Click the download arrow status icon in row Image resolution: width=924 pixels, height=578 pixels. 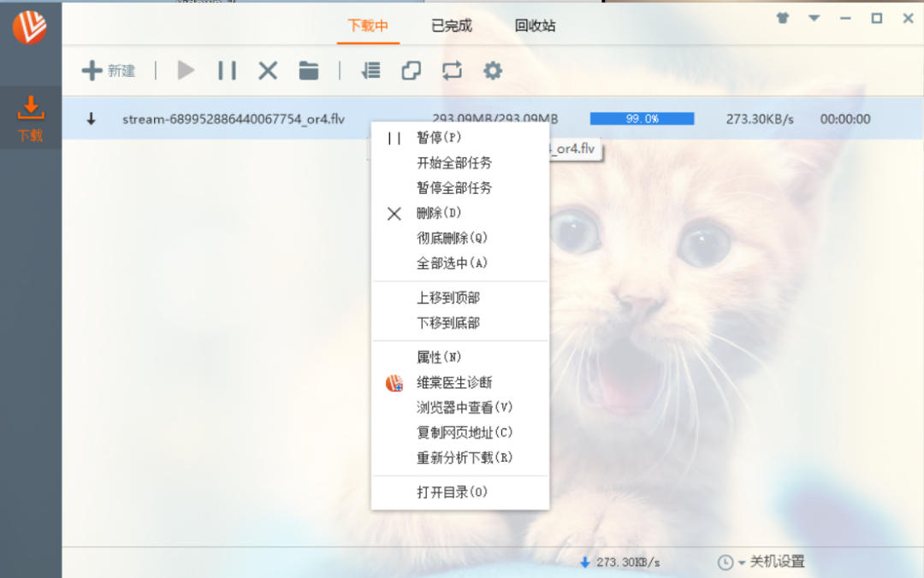(x=91, y=119)
